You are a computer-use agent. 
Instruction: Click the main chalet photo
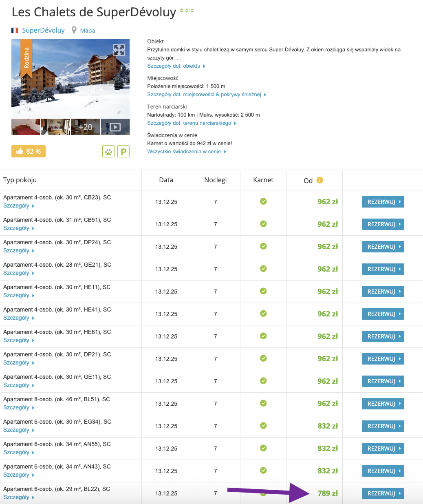click(x=70, y=79)
